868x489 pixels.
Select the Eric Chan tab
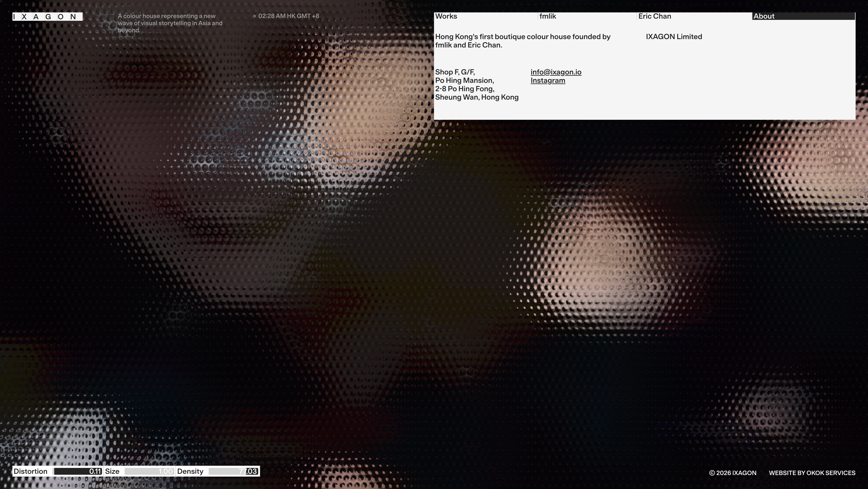point(694,16)
